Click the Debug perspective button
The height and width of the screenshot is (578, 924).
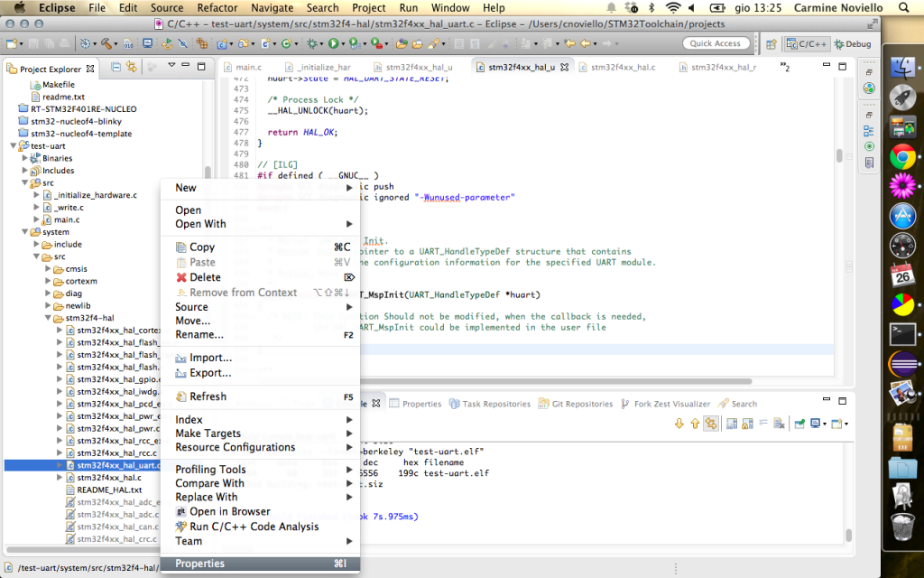pos(853,43)
